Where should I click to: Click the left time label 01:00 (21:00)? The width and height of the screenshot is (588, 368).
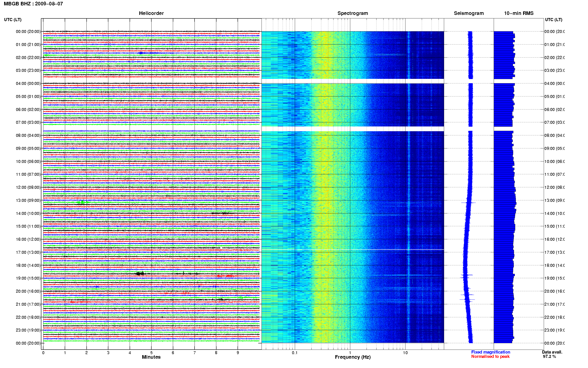click(28, 44)
